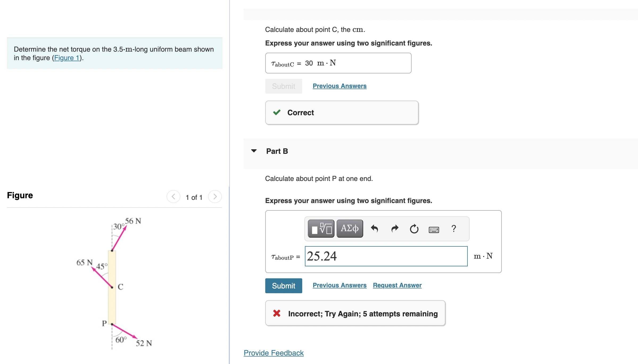Open the math templates button

tap(321, 229)
